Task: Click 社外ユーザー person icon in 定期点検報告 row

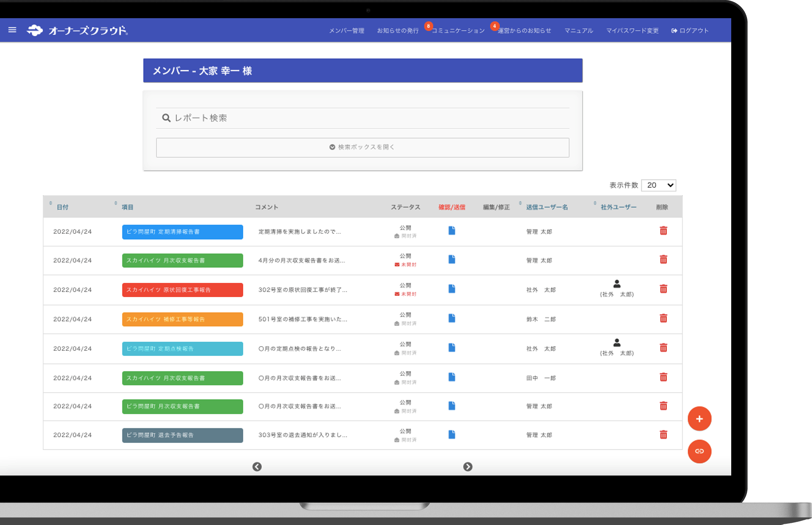Action: [617, 343]
